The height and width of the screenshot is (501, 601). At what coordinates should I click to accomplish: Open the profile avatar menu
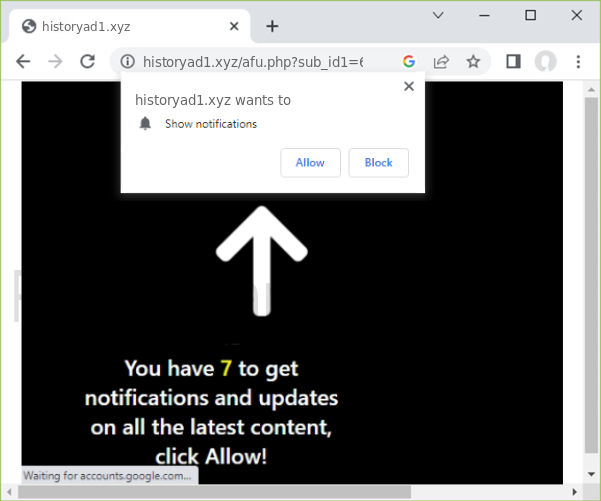click(545, 62)
